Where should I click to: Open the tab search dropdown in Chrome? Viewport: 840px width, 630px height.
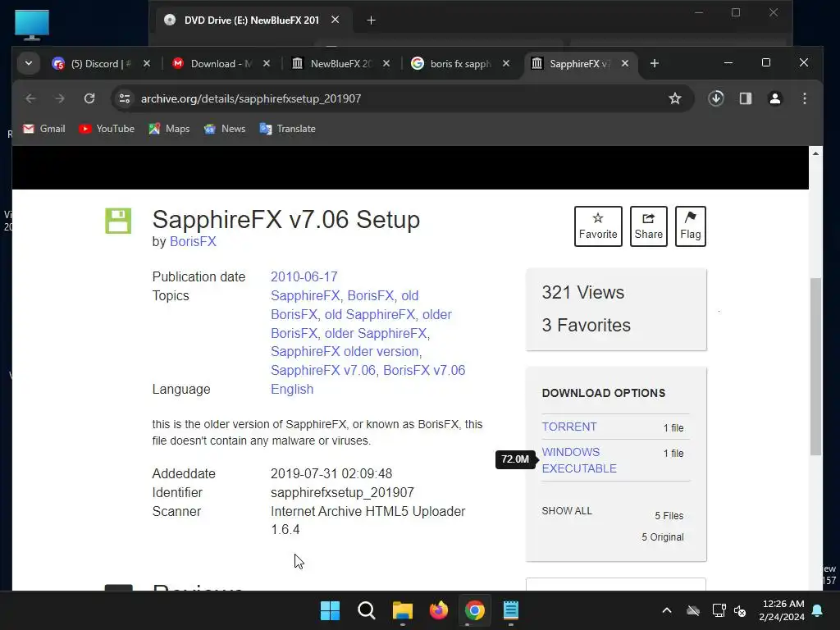pos(29,64)
